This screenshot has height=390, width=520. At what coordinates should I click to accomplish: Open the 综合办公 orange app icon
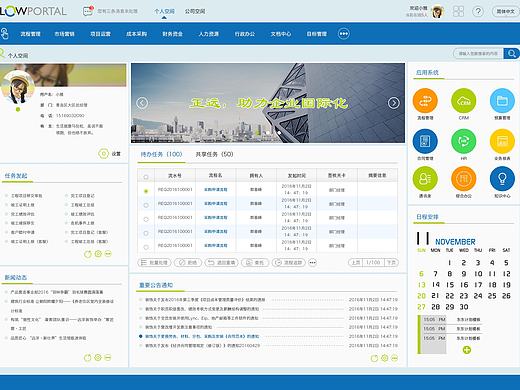[464, 179]
